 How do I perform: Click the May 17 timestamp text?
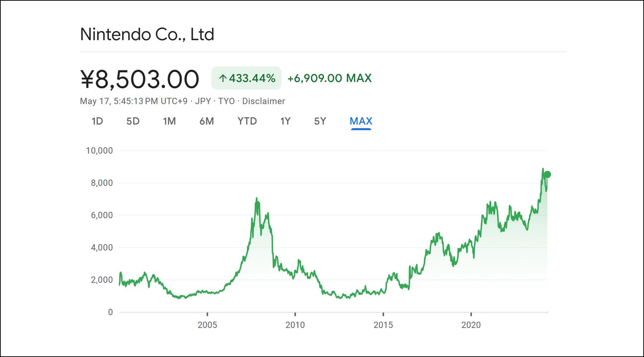pos(134,101)
